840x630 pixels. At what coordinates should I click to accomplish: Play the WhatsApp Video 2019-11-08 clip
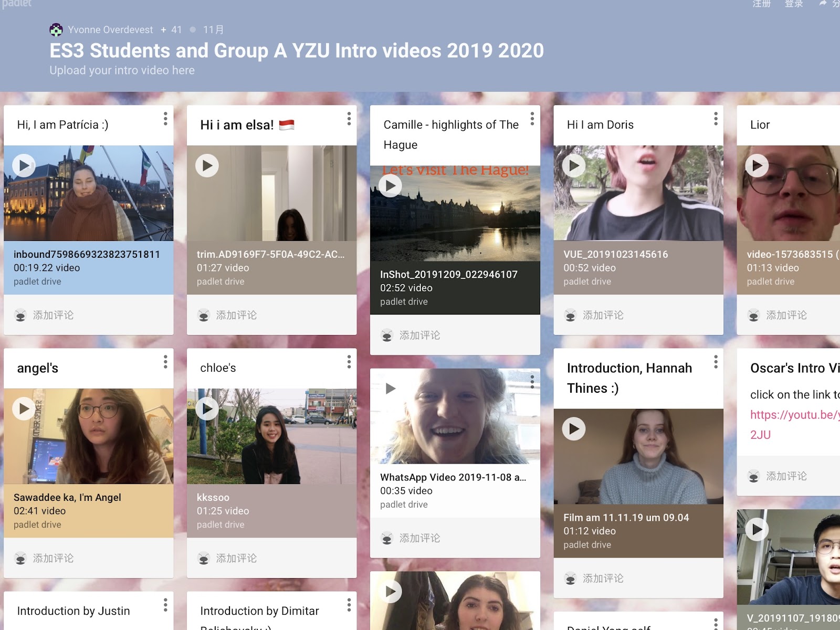pos(391,389)
